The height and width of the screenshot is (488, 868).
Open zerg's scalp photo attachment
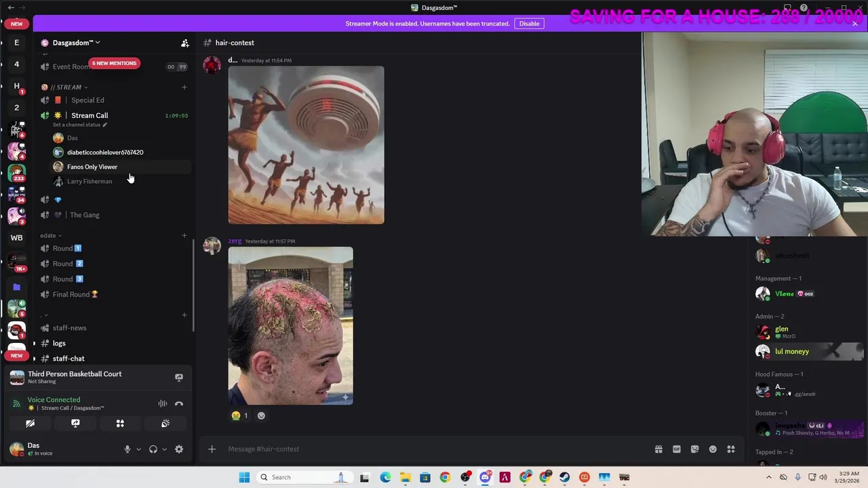click(x=290, y=326)
